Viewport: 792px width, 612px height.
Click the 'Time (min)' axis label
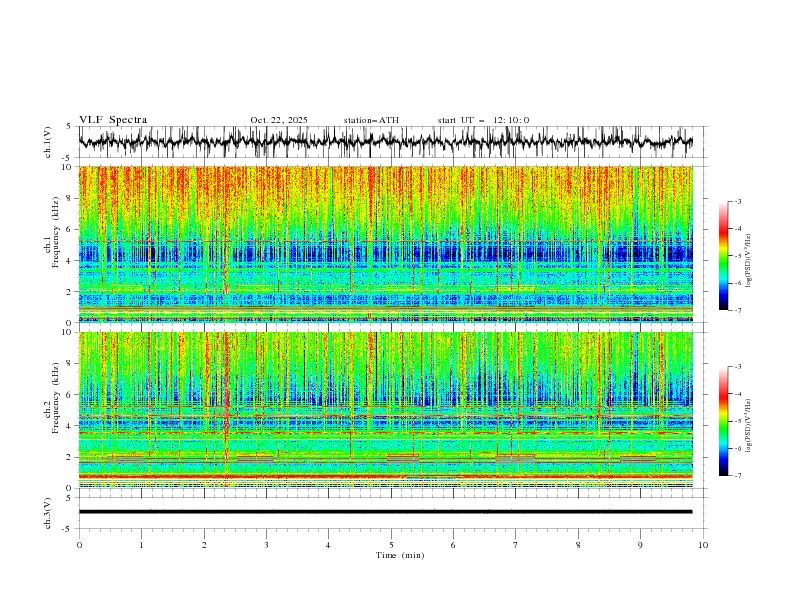pos(400,555)
